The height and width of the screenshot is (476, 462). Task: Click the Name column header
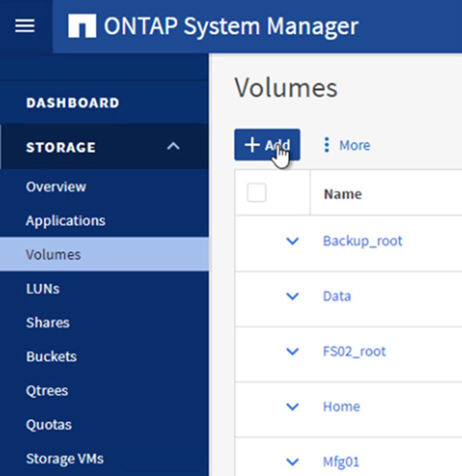click(343, 194)
